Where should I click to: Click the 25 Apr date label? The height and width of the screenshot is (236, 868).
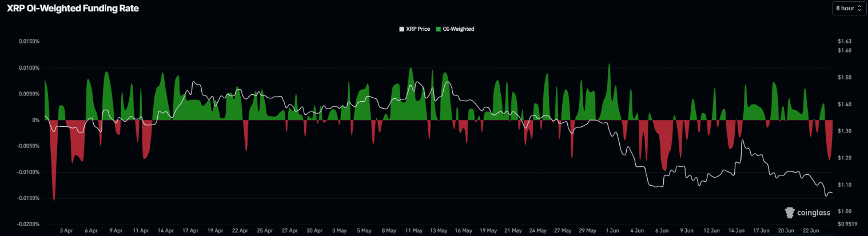pyautogui.click(x=265, y=230)
